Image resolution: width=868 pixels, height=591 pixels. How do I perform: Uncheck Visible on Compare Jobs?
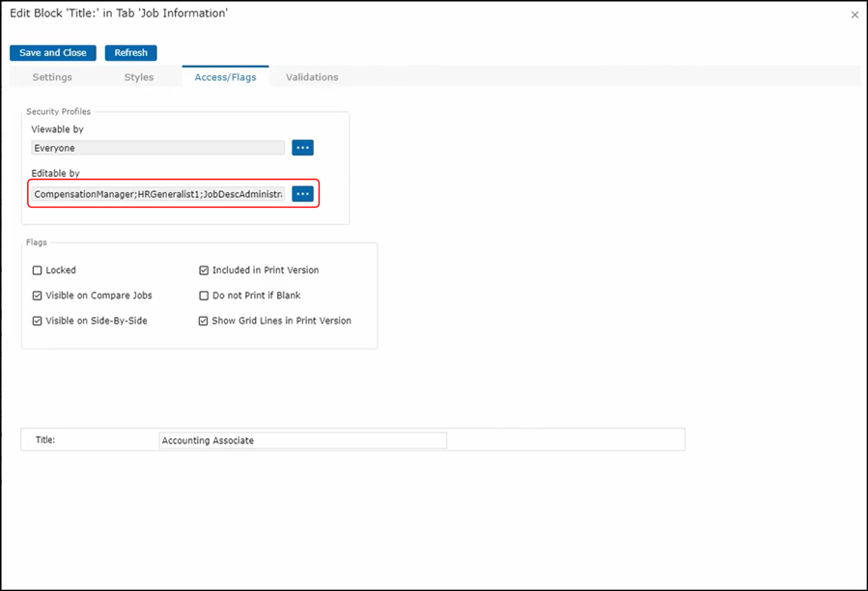tap(38, 295)
